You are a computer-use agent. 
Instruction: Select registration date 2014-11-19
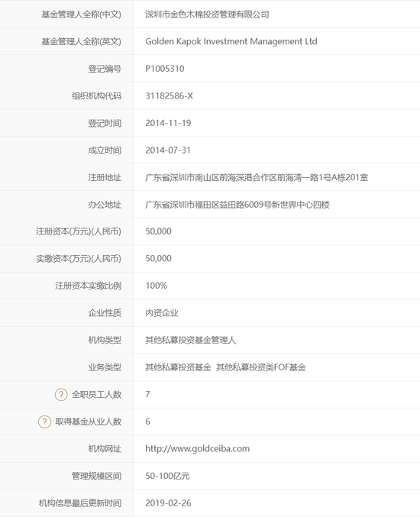168,123
